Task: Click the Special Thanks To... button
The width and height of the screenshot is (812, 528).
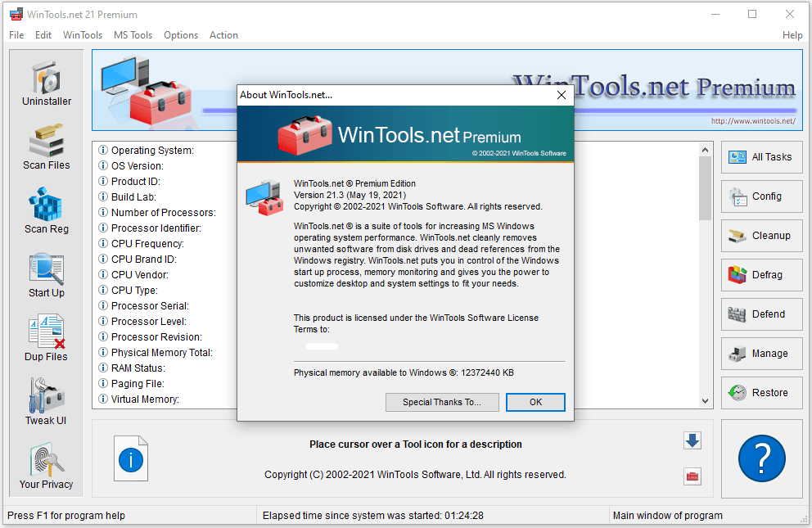Action: (x=442, y=402)
